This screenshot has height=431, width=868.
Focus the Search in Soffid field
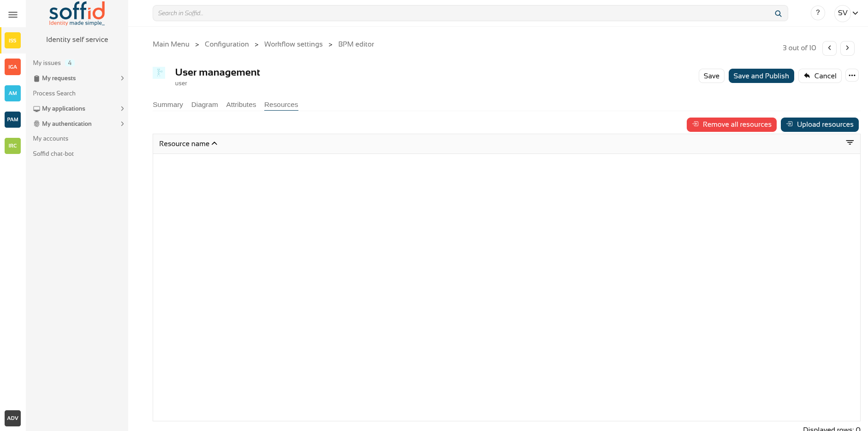[x=461, y=13]
